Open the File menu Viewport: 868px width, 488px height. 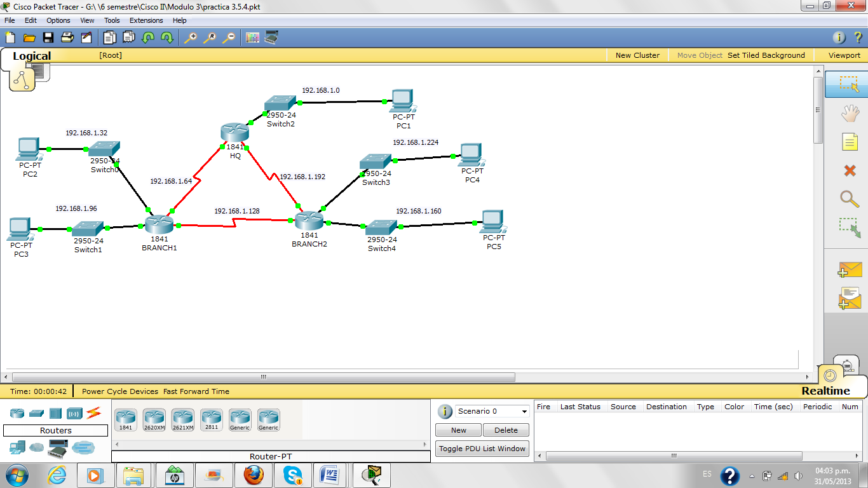10,20
